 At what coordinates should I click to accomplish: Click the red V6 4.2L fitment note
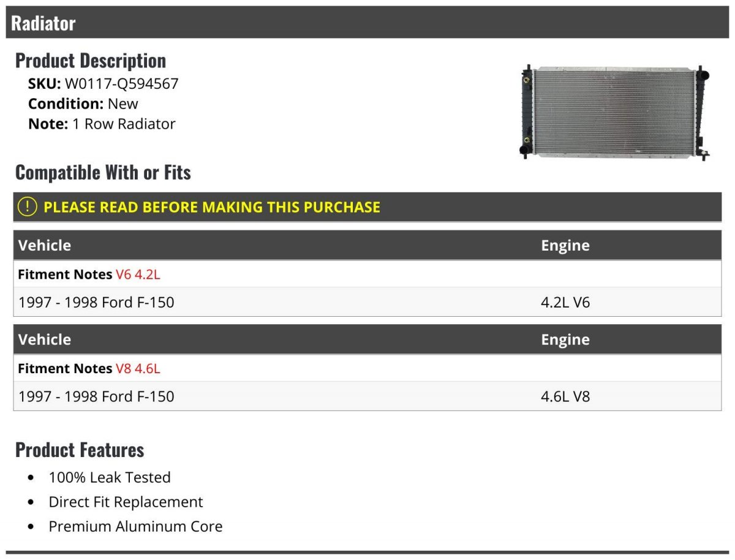[x=138, y=274]
